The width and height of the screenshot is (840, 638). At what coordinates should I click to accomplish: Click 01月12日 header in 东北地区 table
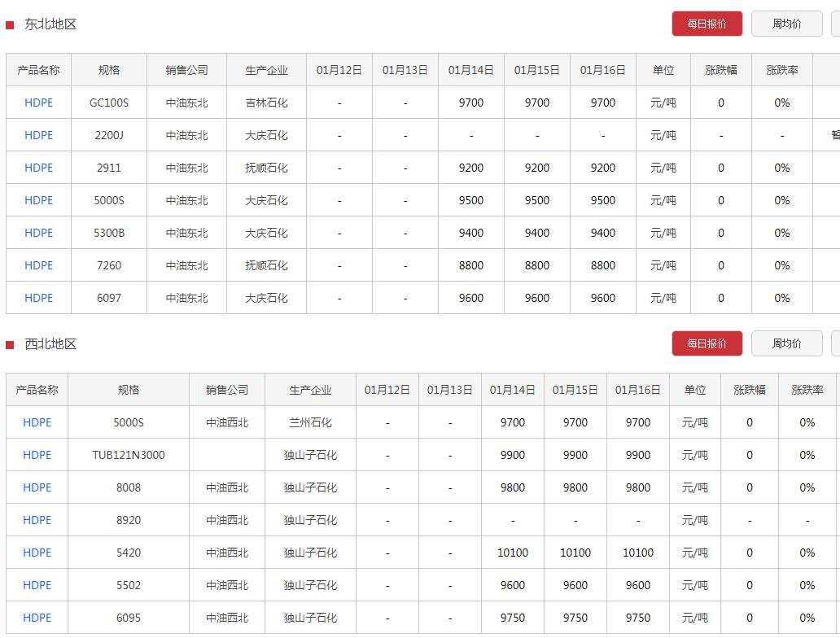pos(339,70)
